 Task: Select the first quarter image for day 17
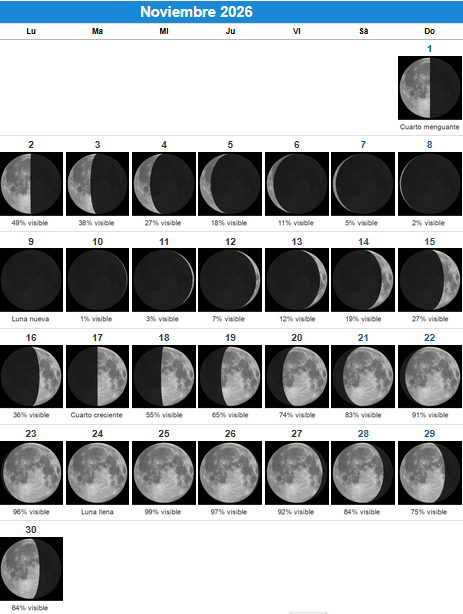point(98,376)
